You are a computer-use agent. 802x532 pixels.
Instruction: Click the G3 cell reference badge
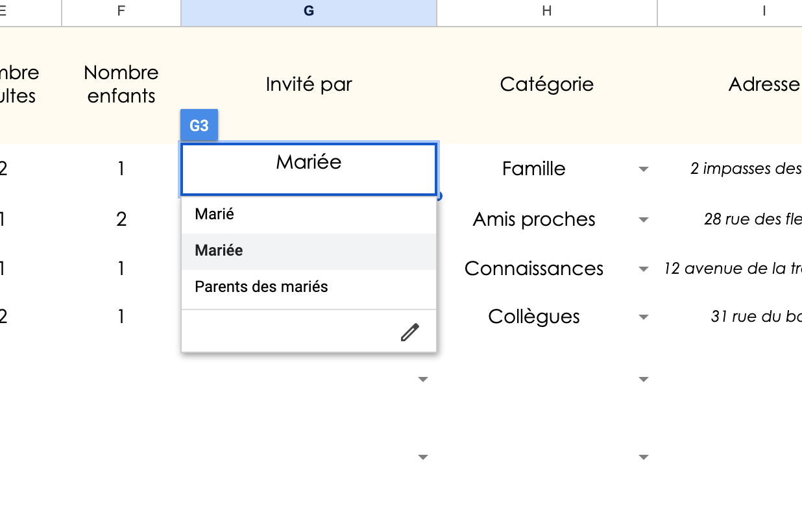[199, 125]
